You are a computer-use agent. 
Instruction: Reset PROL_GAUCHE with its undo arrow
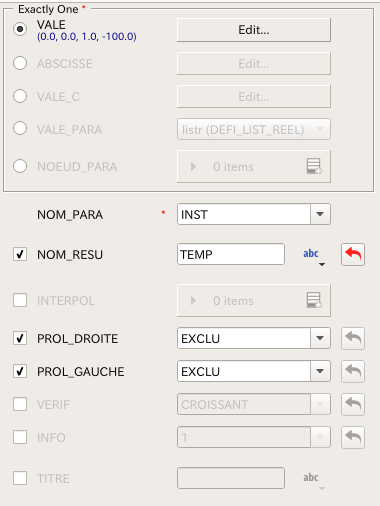pyautogui.click(x=353, y=371)
